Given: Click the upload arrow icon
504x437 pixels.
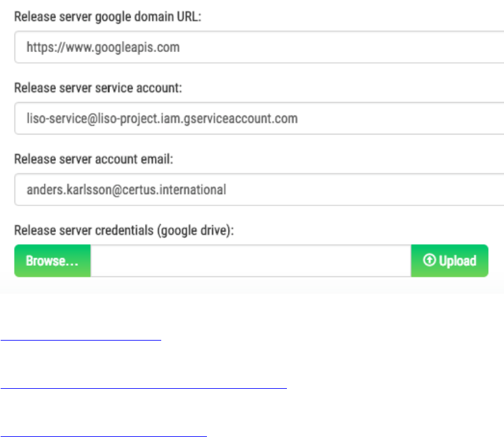Looking at the screenshot, I should (429, 261).
